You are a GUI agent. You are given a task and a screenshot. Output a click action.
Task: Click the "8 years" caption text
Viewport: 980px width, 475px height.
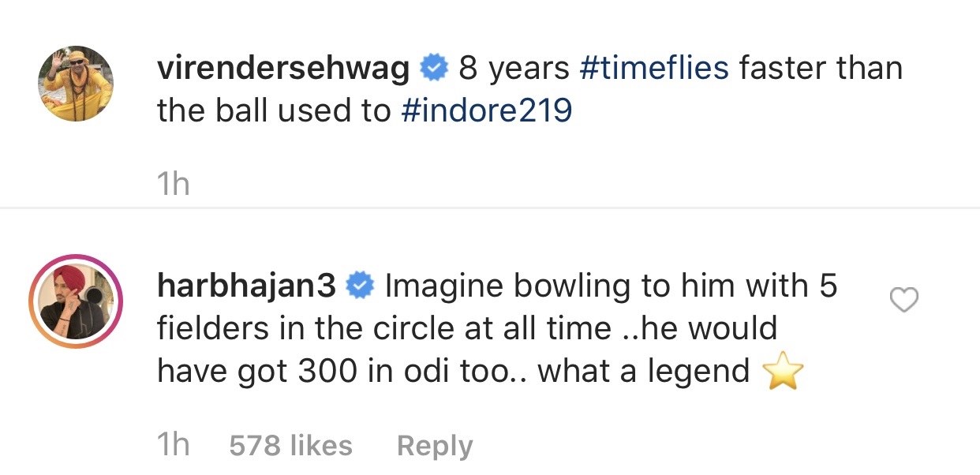coord(514,69)
